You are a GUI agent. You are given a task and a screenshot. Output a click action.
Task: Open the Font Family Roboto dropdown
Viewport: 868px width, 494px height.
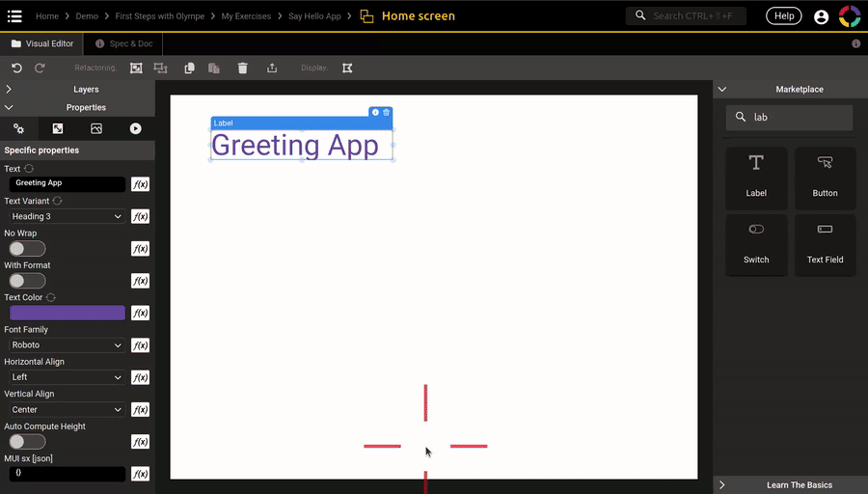67,345
